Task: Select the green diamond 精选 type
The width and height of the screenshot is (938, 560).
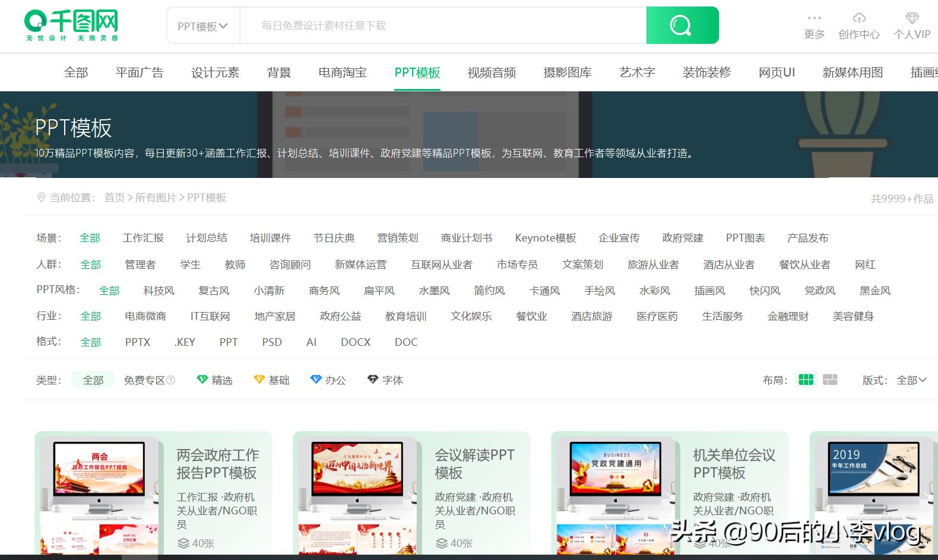Action: (x=214, y=380)
